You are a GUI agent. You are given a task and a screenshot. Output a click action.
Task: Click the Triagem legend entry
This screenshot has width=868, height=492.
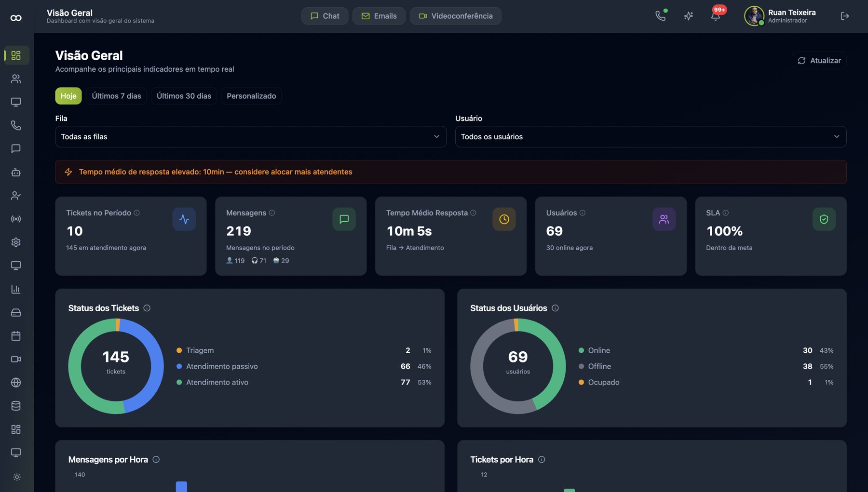(x=304, y=350)
